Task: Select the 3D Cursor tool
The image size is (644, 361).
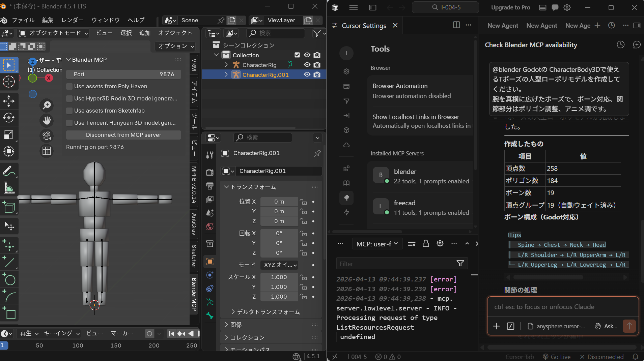Action: (x=9, y=82)
